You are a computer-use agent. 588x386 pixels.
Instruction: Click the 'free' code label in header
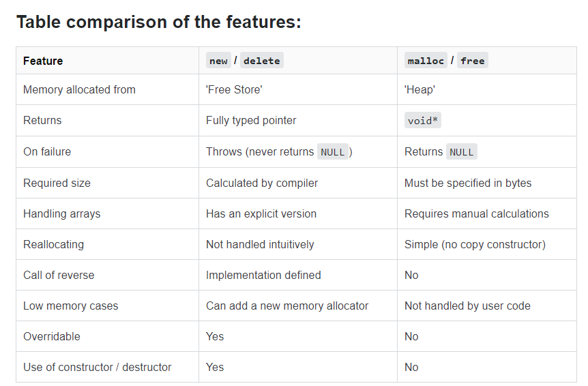[473, 61]
